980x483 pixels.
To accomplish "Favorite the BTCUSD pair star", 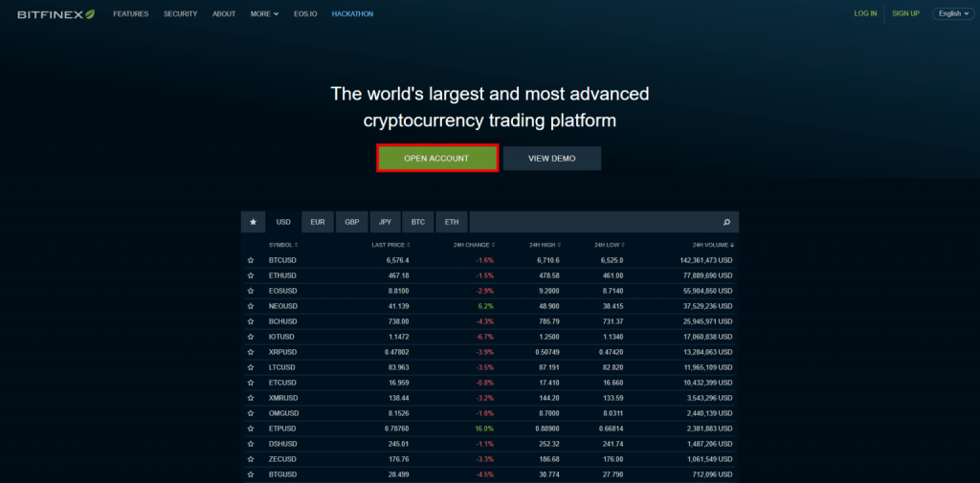I will tap(251, 260).
